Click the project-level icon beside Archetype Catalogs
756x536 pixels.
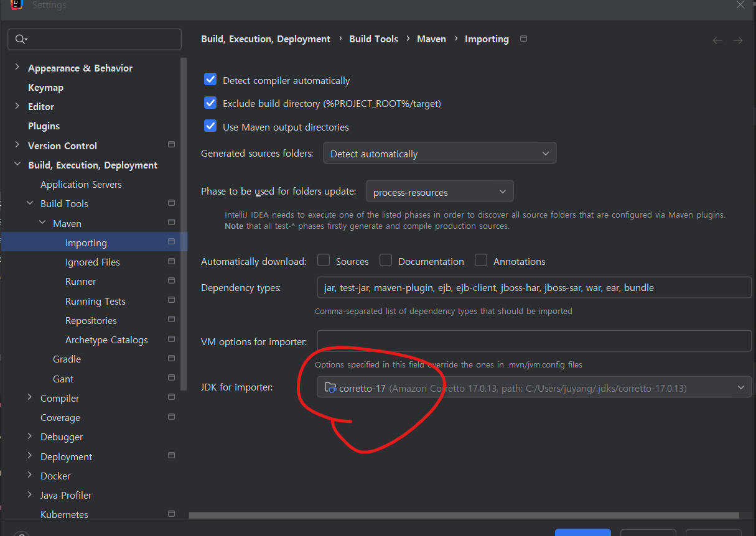(x=171, y=339)
